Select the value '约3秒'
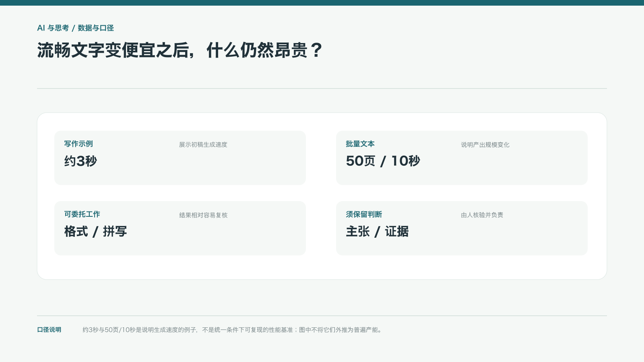The height and width of the screenshot is (362, 644). pos(80,161)
